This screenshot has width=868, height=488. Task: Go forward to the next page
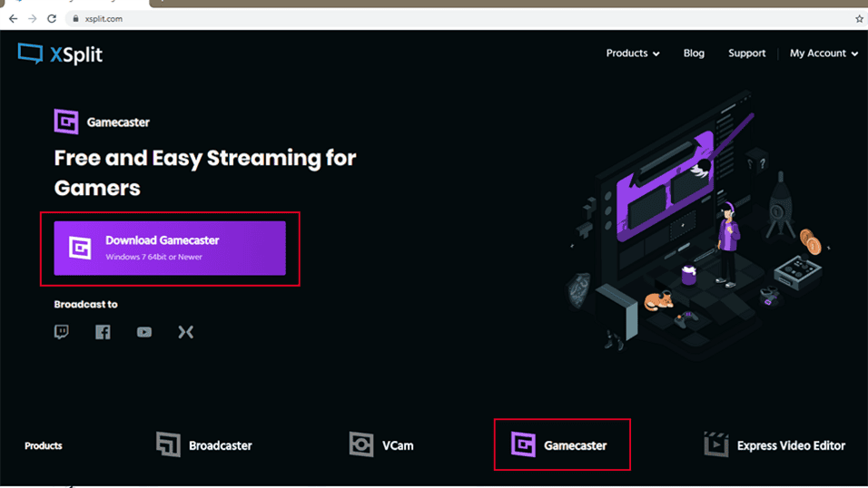pyautogui.click(x=33, y=18)
